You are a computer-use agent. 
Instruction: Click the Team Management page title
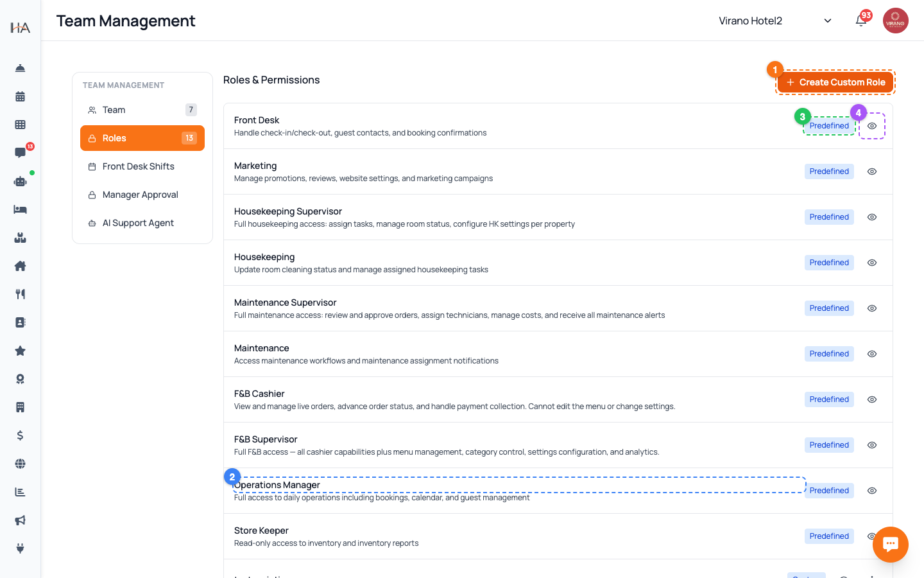tap(126, 21)
